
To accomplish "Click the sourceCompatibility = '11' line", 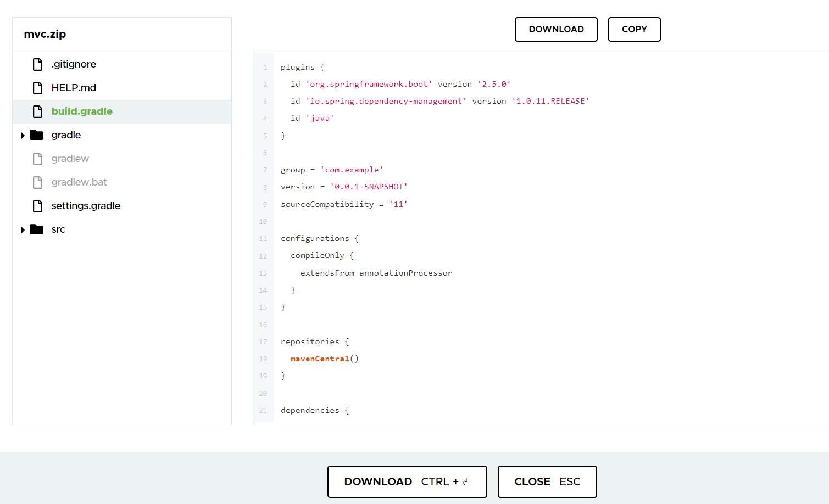I will (x=344, y=204).
